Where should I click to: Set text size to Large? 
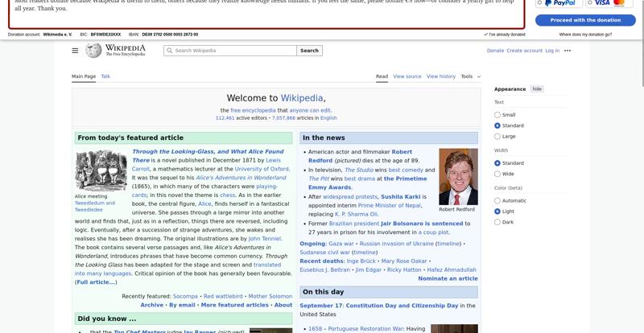(497, 136)
